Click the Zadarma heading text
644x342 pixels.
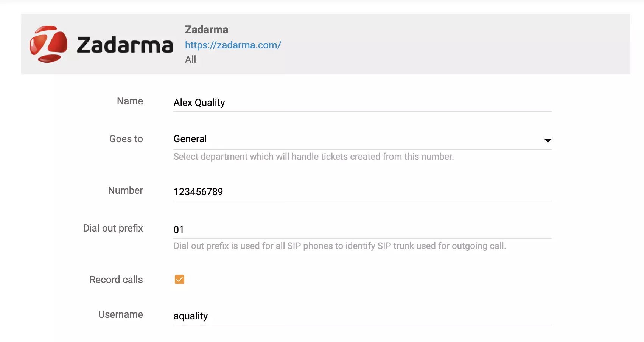point(207,30)
